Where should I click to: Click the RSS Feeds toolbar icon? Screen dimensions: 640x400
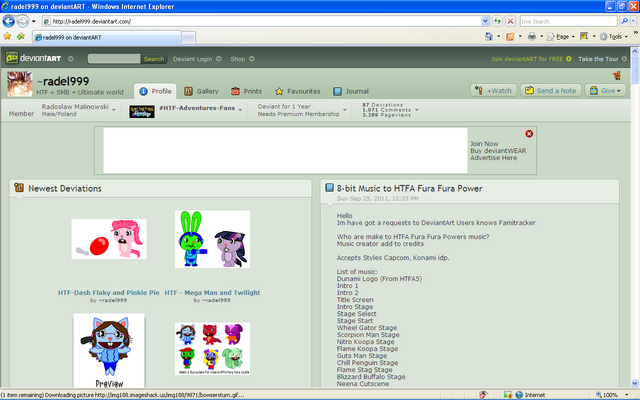[510, 37]
